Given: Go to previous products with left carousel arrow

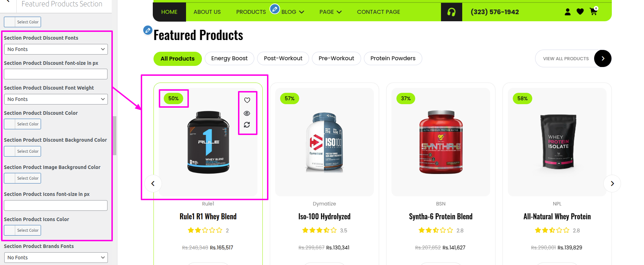Looking at the screenshot, I should tap(153, 184).
